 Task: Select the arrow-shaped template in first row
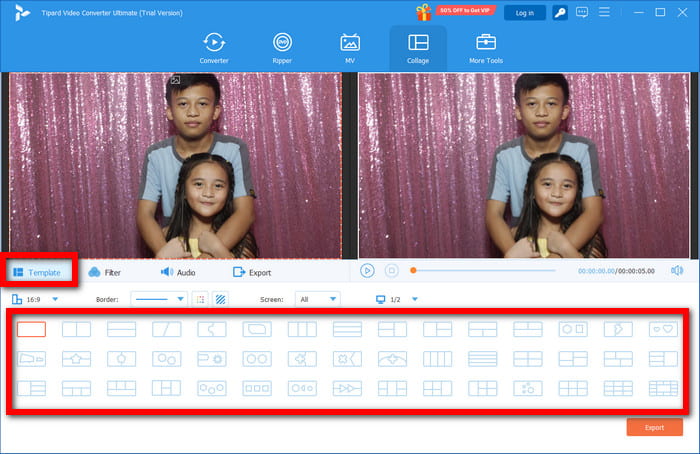618,329
